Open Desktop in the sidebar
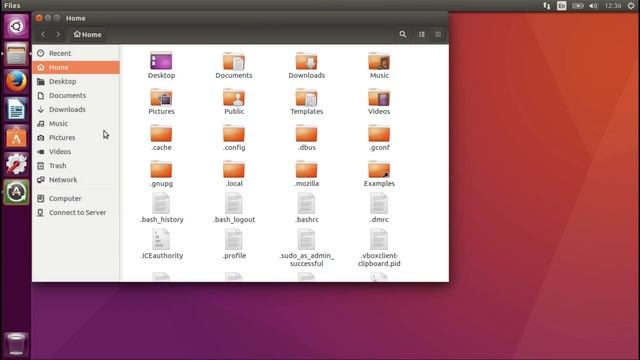This screenshot has height=360, width=640. [x=76, y=81]
